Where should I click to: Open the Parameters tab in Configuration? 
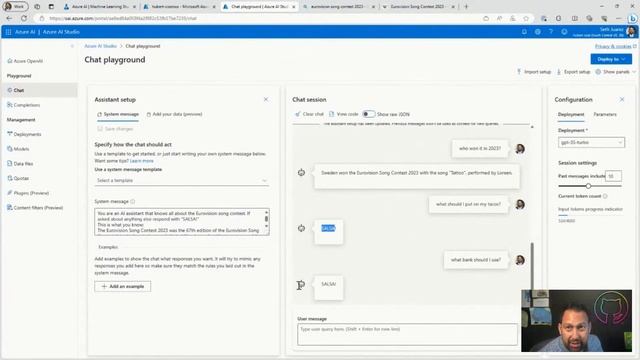(604, 115)
